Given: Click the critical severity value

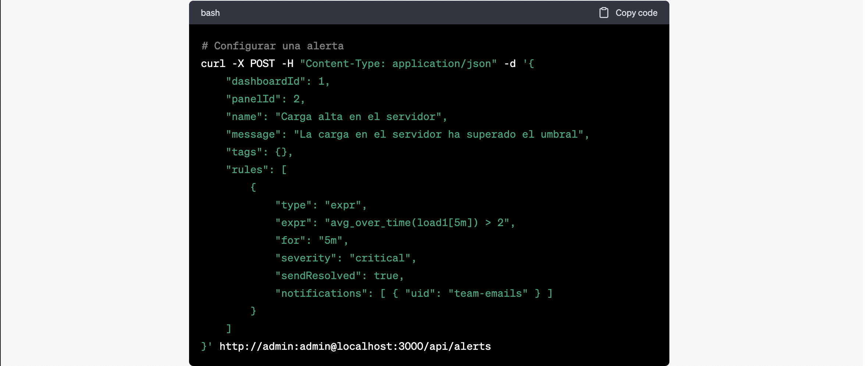Looking at the screenshot, I should tap(380, 258).
